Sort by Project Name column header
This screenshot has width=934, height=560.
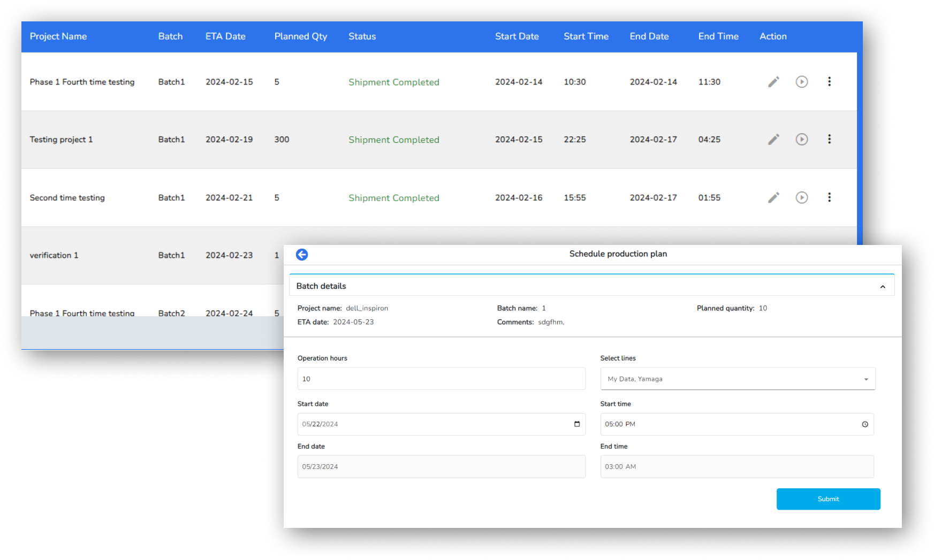pos(58,36)
